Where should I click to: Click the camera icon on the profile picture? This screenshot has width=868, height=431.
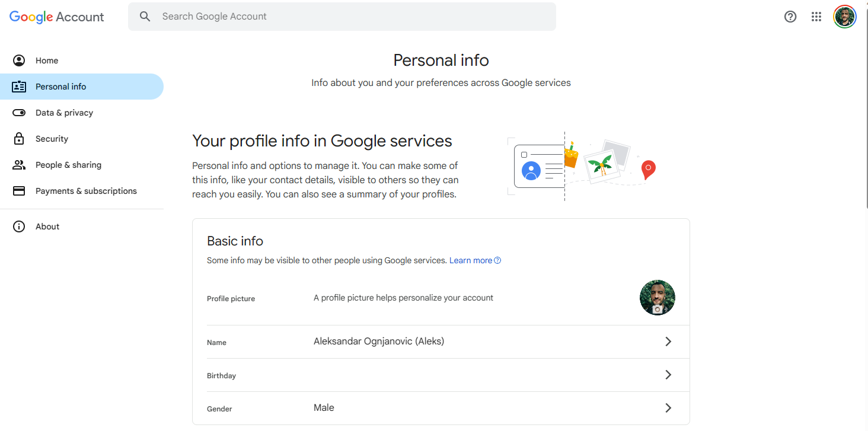coord(657,309)
